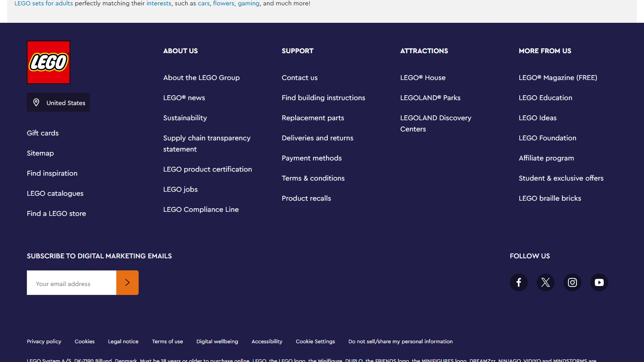The width and height of the screenshot is (644, 362).
Task: Go to Find building instructions
Action: click(x=323, y=98)
